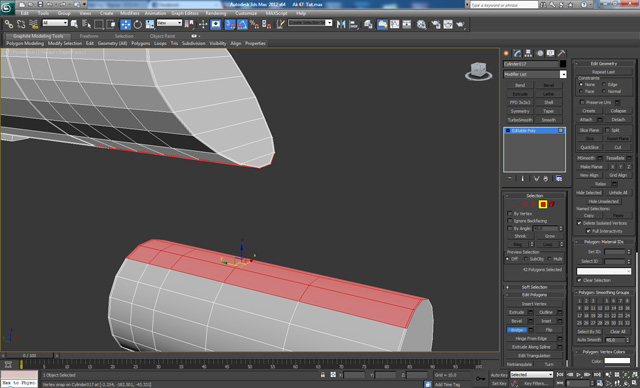Click the Bind to Space Warp icon
Viewport: 640px width, 388px height.
33,24
